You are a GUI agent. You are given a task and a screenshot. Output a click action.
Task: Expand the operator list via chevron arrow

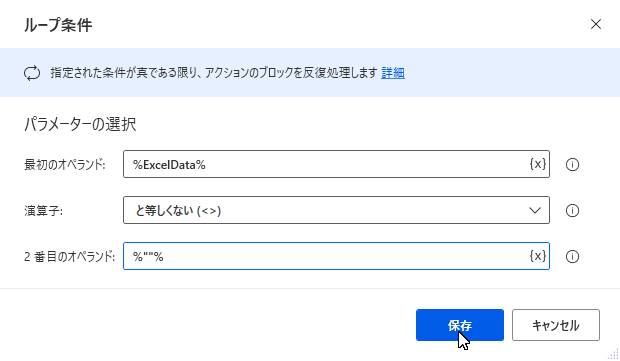coord(535,210)
